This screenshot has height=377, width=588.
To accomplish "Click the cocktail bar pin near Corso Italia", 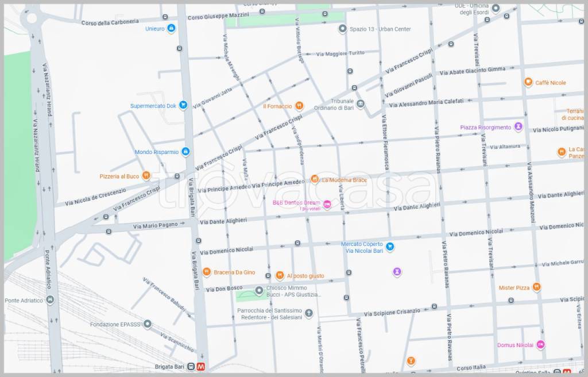I will [411, 361].
